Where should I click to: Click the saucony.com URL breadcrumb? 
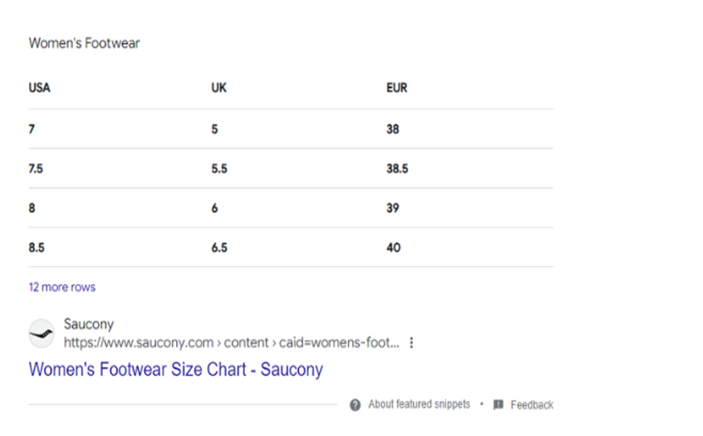231,343
